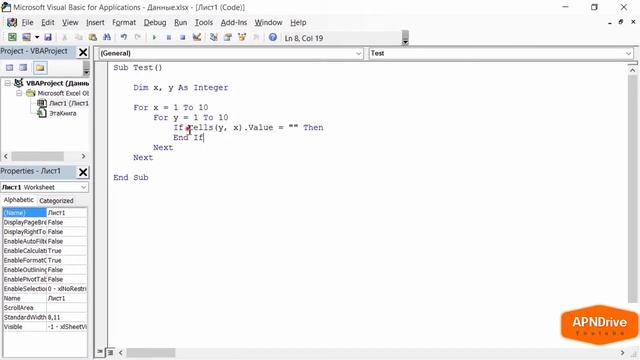640x360 pixels.
Task: Click the EnableCalculation True value
Action: tap(67, 251)
